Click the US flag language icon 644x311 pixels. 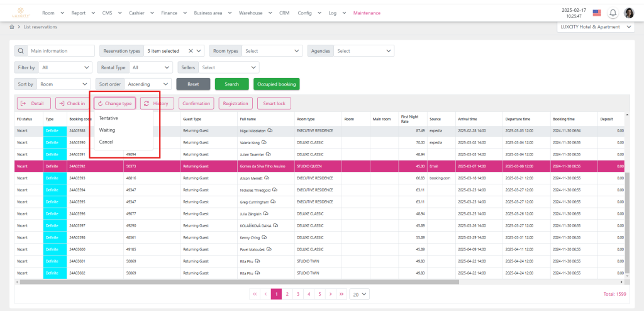[596, 13]
